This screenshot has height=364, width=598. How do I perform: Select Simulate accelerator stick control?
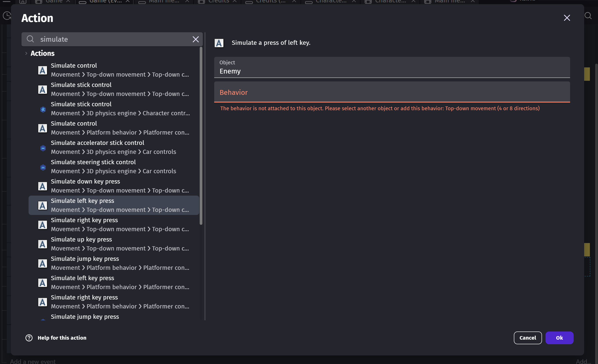[114, 147]
